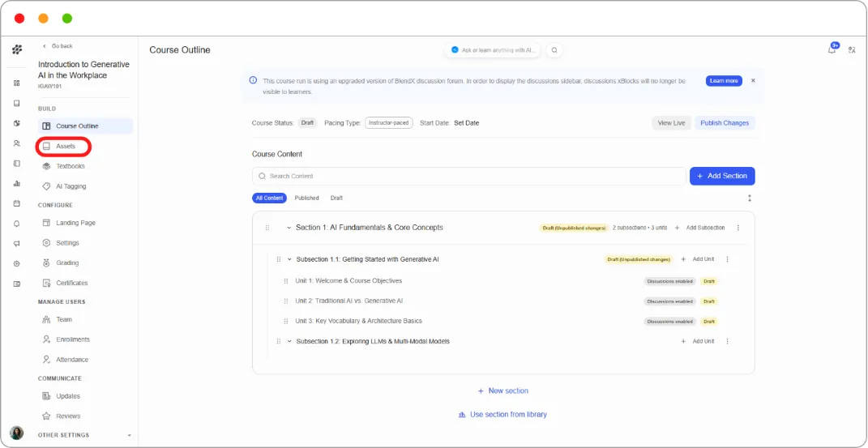This screenshot has width=868, height=448.
Task: Click the magnifier search button in header
Action: (x=554, y=49)
